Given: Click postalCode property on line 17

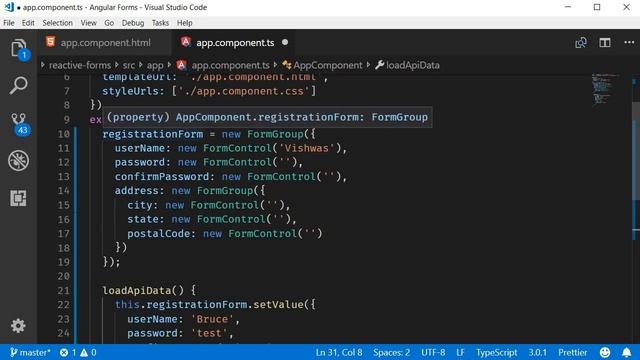Looking at the screenshot, I should pos(158,233).
